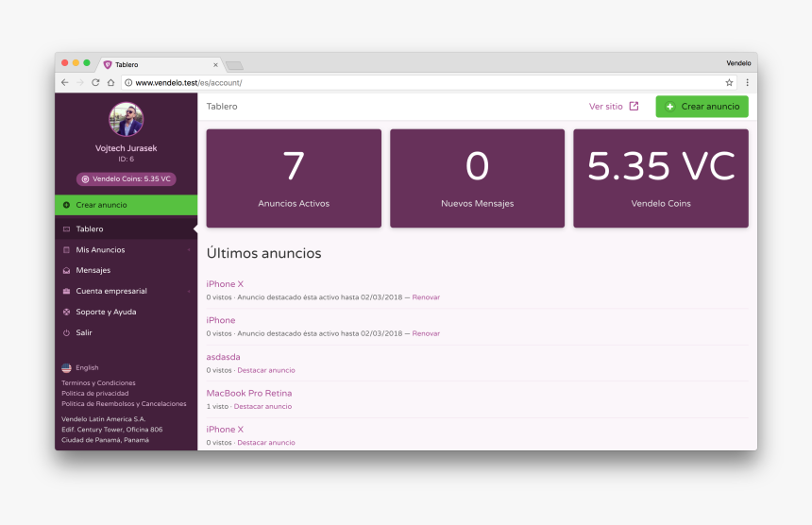Expand the Cuenta empresarial submenu arrow
This screenshot has width=812, height=525.
[189, 291]
